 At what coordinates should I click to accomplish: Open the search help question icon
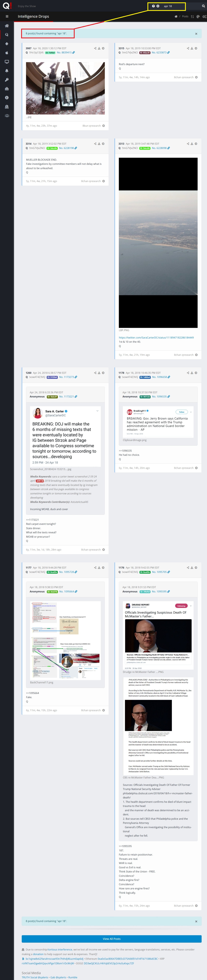[153, 6]
